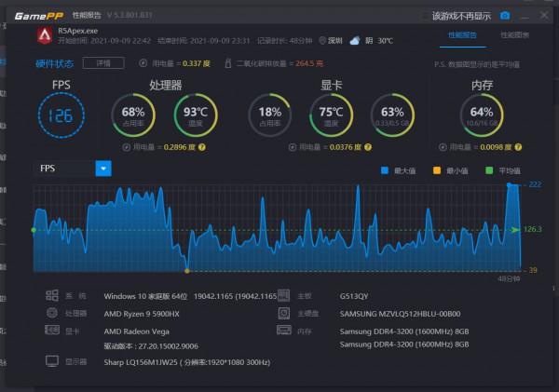Click the GamePP logo
559x392 pixels.
39,16
